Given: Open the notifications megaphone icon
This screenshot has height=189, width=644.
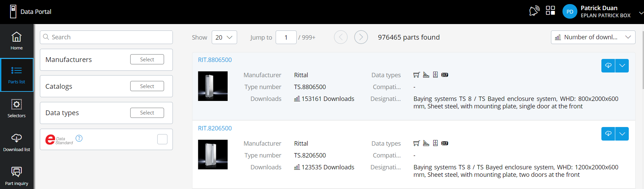Looking at the screenshot, I should tap(534, 11).
